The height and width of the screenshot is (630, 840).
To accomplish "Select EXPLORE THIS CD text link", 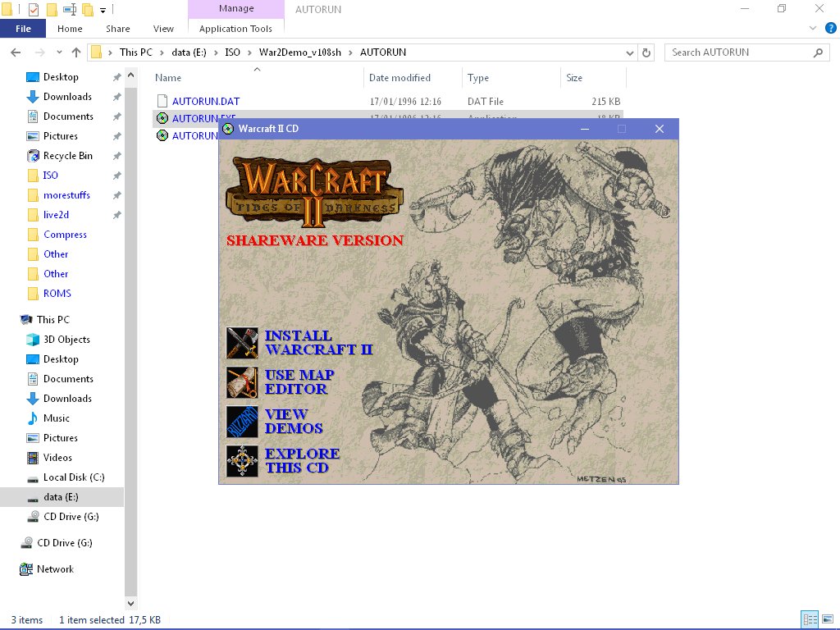I will point(302,461).
